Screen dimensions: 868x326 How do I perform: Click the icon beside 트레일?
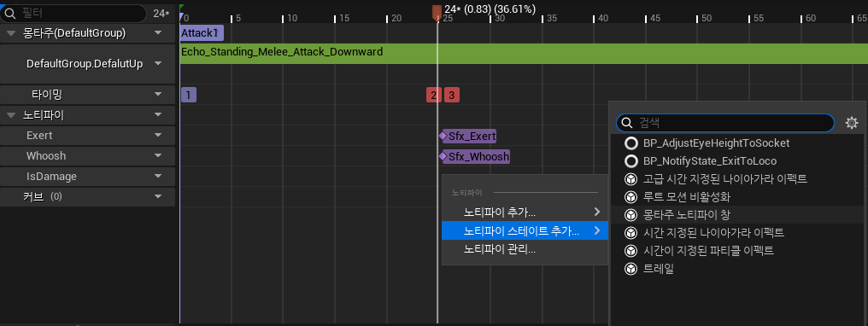pos(631,269)
